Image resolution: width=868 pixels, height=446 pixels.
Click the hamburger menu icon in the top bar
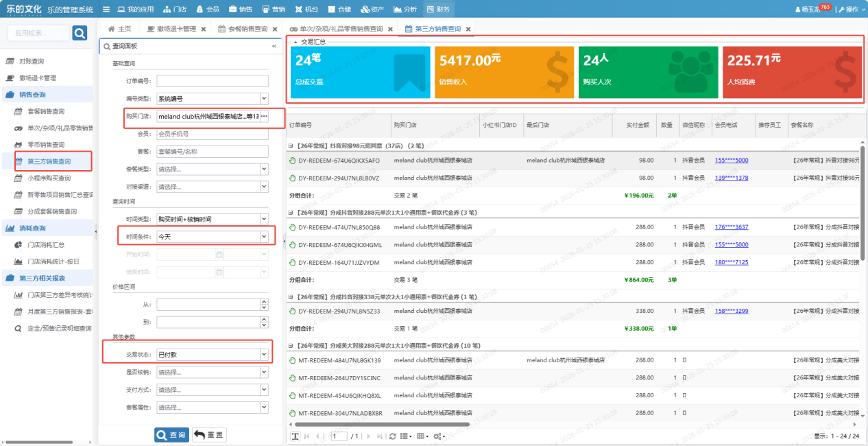(106, 10)
